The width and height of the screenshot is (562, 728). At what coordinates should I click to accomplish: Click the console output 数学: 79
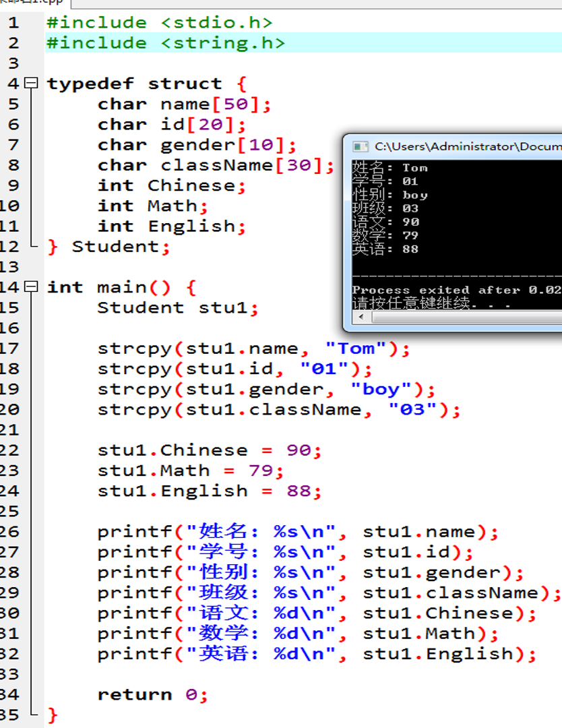click(385, 235)
